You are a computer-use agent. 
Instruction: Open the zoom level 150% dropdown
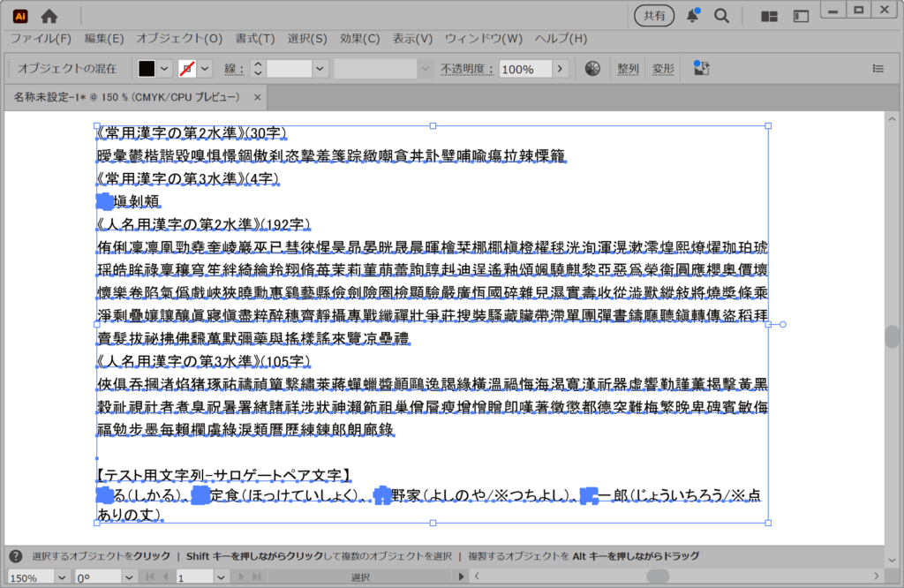(62, 577)
